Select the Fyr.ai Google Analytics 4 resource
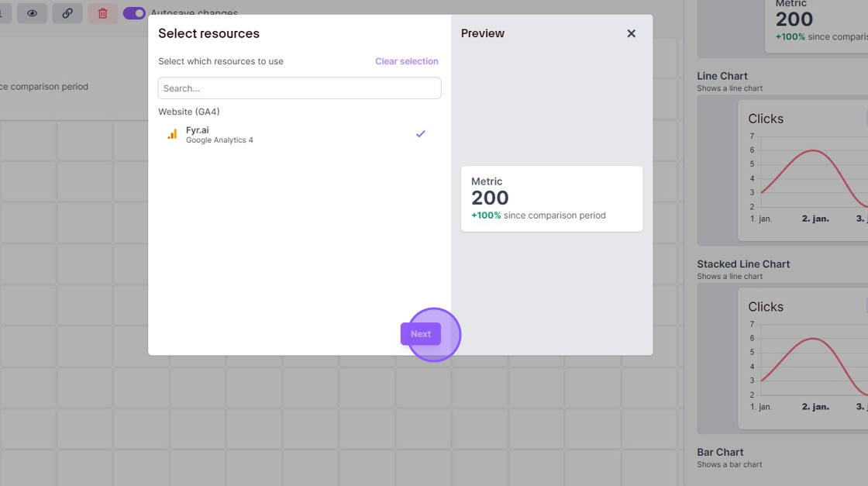 click(299, 135)
